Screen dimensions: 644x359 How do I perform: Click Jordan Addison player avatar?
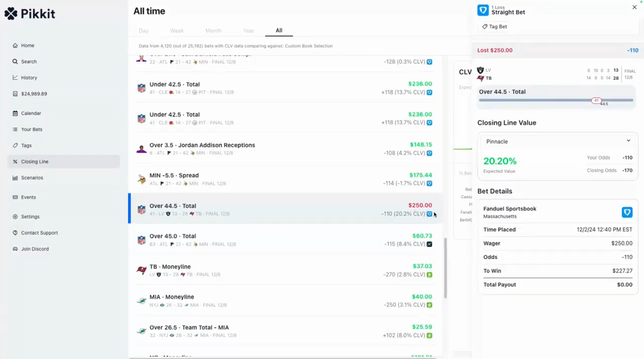pos(142,149)
